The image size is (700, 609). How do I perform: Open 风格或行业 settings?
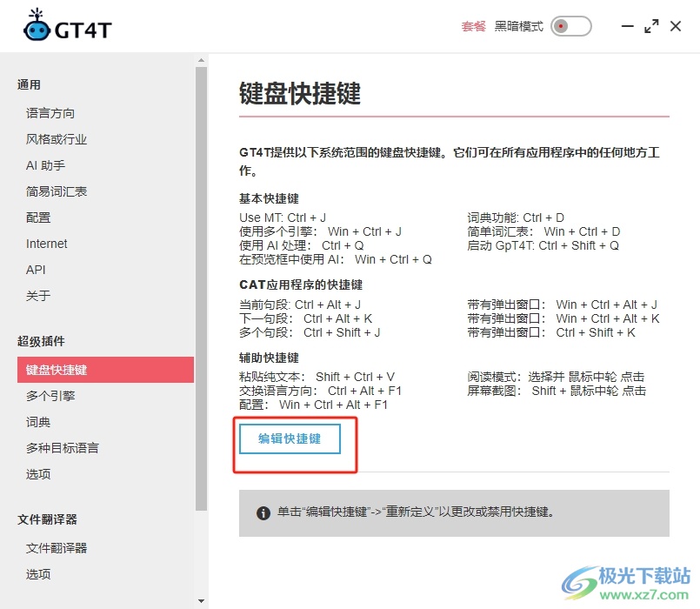pos(57,139)
